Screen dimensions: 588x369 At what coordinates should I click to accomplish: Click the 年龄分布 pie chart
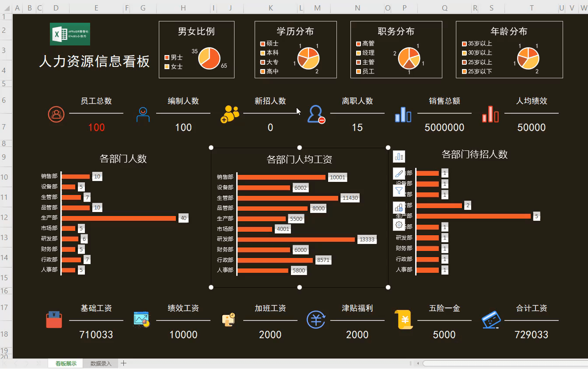[528, 59]
